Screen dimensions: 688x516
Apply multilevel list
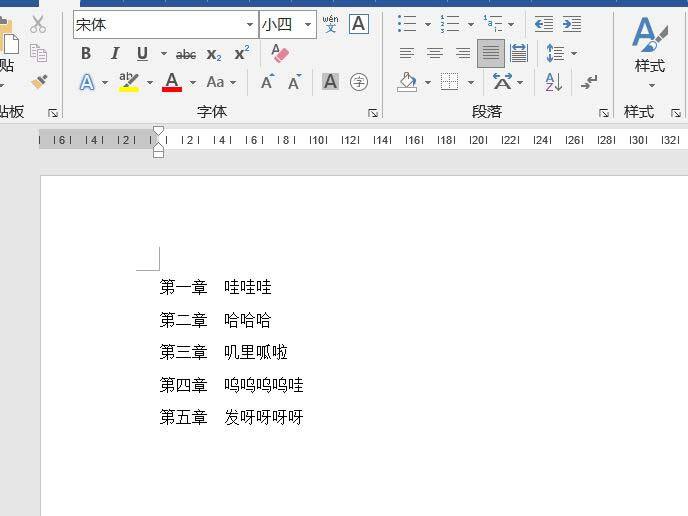tap(493, 24)
